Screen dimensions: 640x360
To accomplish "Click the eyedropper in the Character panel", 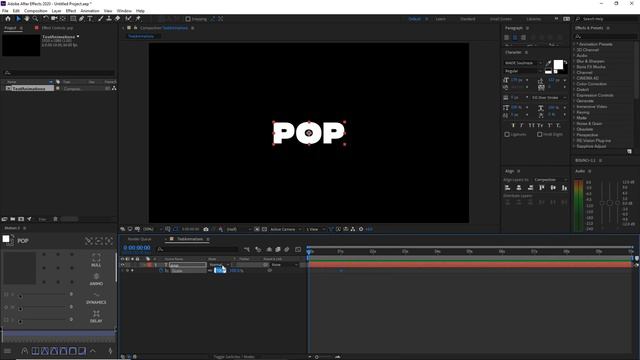I will click(x=548, y=64).
